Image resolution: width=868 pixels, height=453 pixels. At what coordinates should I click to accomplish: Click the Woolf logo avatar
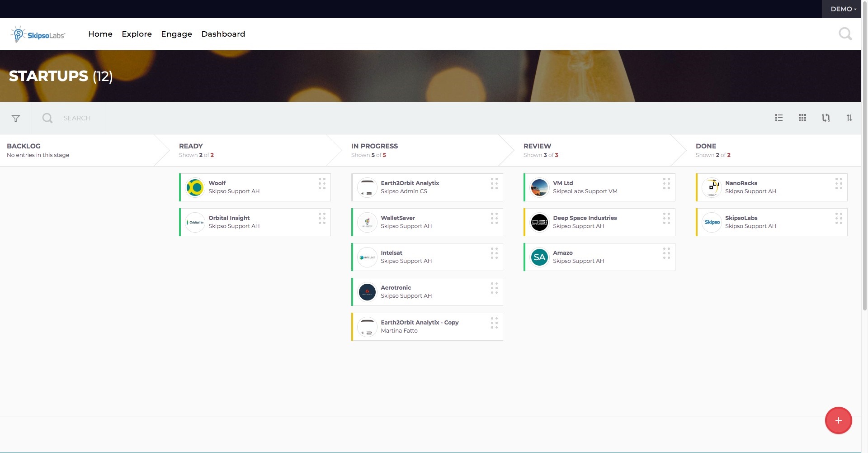(x=195, y=187)
